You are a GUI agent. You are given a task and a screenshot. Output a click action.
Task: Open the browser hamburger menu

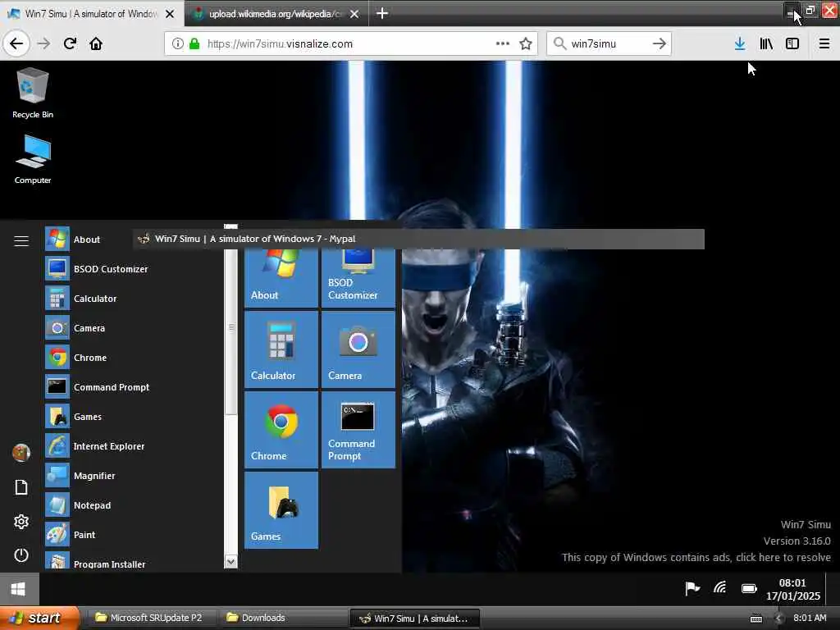(x=824, y=43)
